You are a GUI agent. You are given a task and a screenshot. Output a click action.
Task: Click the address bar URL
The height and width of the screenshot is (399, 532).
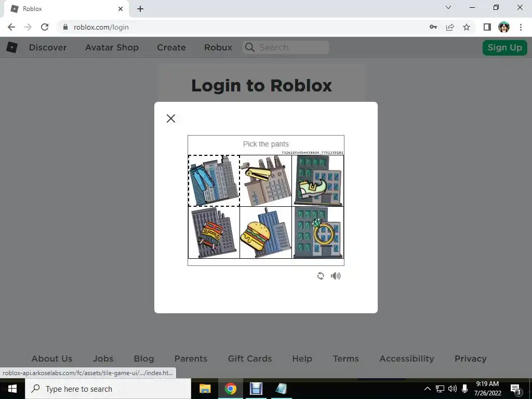coord(101,27)
